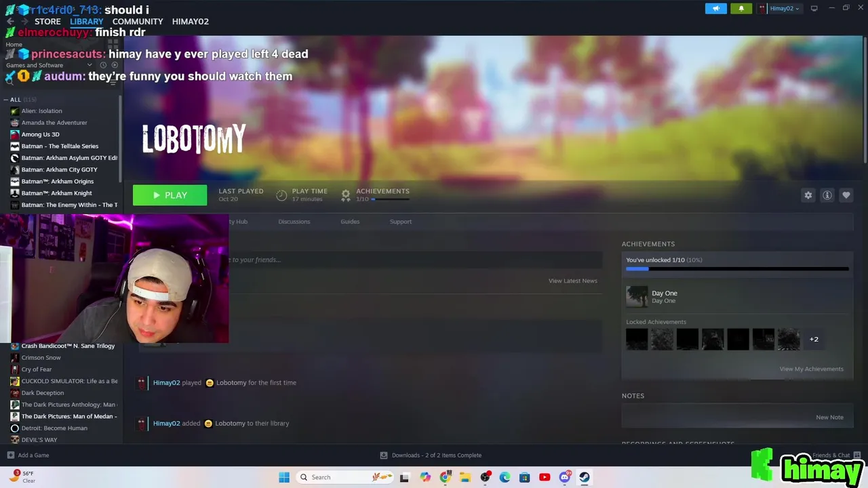Open Support tab for Lobotomy
This screenshot has width=868, height=488.
coord(401,222)
